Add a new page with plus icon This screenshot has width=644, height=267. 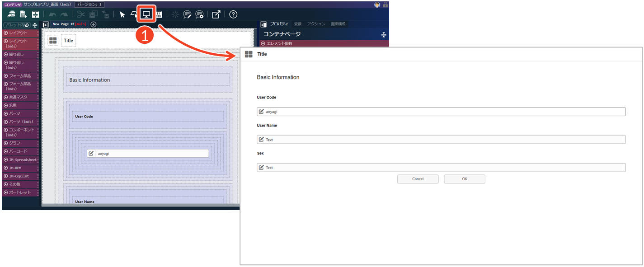pos(93,24)
